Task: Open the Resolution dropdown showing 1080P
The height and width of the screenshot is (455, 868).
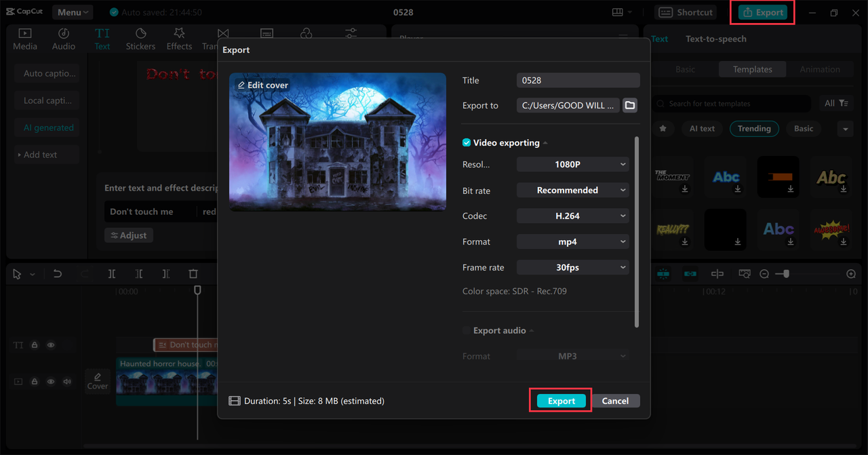Action: coord(573,164)
